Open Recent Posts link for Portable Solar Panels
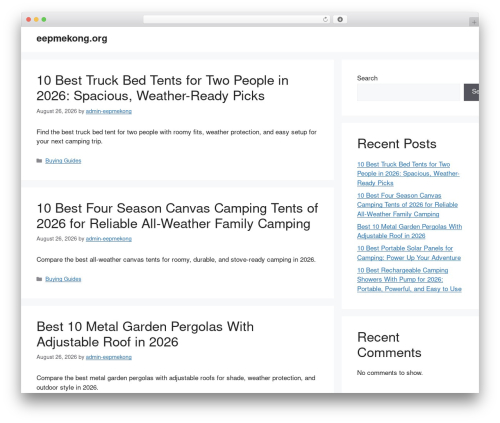This screenshot has width=500, height=423. pos(409,253)
